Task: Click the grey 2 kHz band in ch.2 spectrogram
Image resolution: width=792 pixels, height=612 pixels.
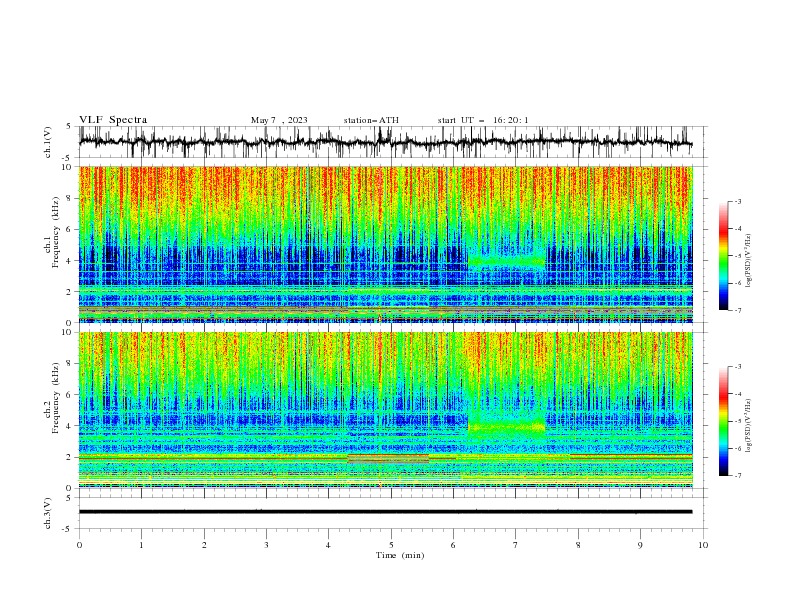Action: click(388, 458)
